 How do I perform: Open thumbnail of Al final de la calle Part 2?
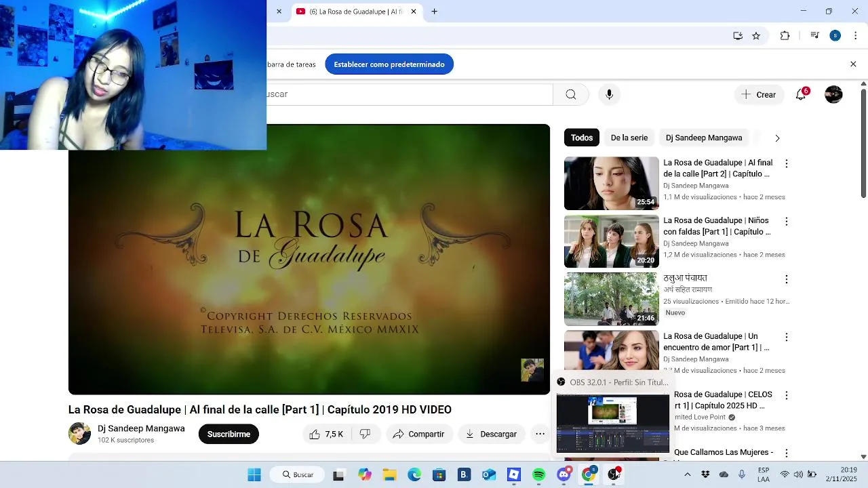pos(612,184)
